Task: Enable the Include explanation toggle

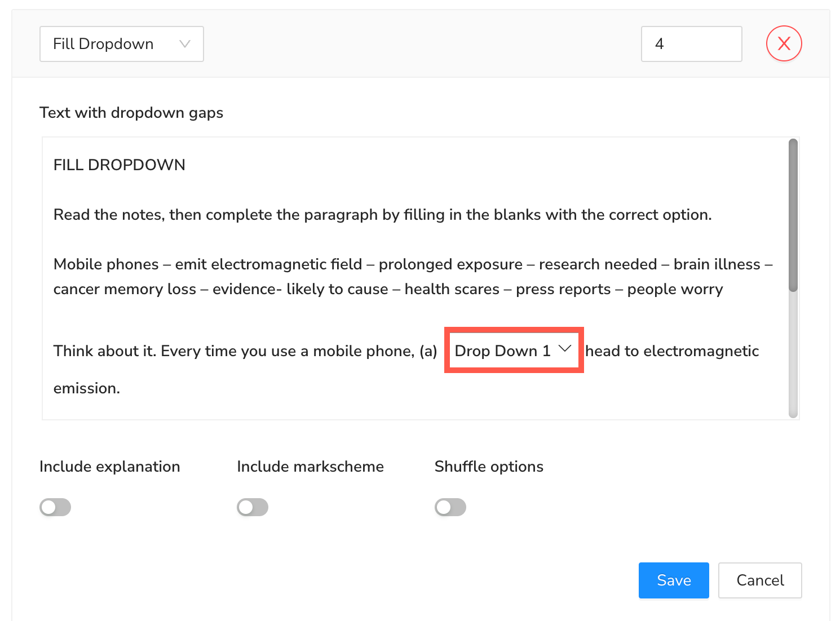Action: 55,507
